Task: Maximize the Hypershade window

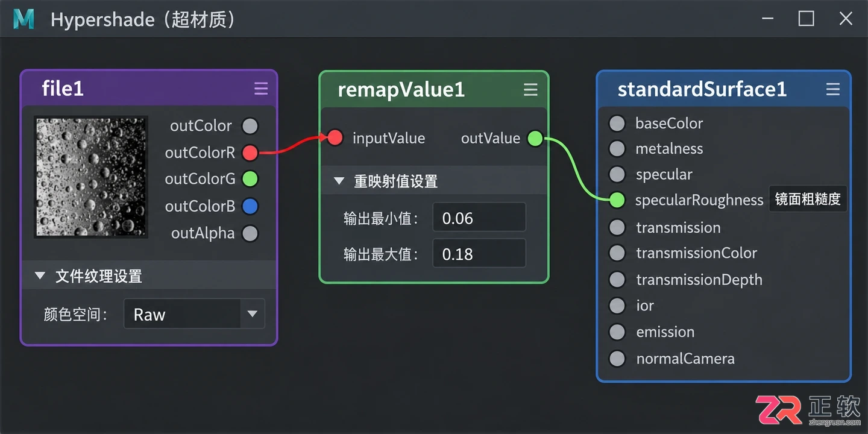Action: [807, 19]
